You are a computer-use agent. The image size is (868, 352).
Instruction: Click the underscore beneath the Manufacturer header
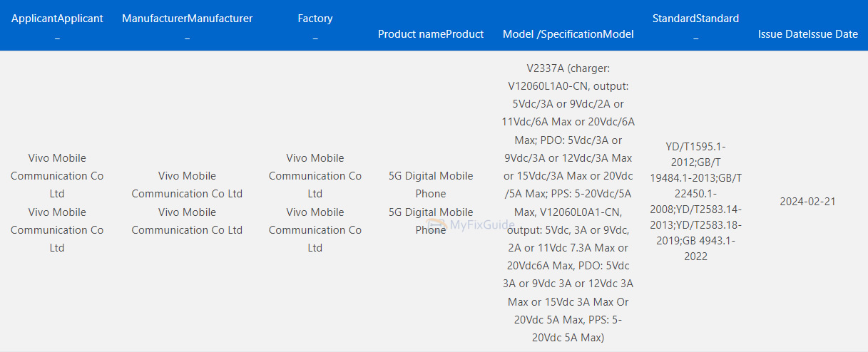pos(187,36)
